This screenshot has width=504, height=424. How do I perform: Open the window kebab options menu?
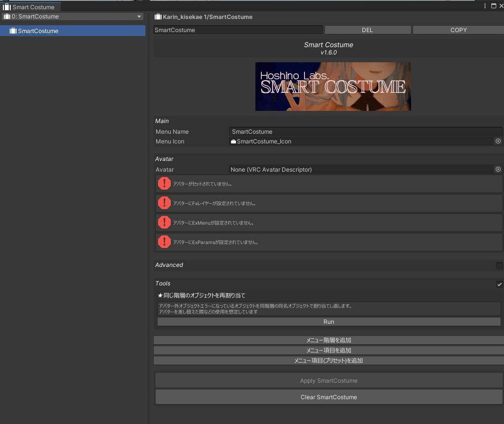485,6
